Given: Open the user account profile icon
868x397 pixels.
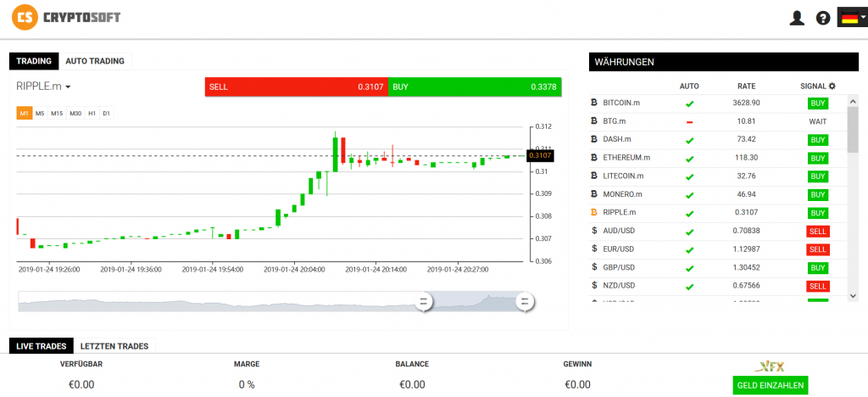Looking at the screenshot, I should [796, 18].
